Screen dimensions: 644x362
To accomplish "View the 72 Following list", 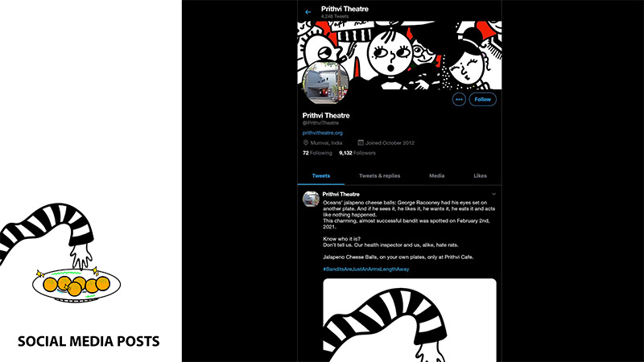I will pyautogui.click(x=317, y=153).
